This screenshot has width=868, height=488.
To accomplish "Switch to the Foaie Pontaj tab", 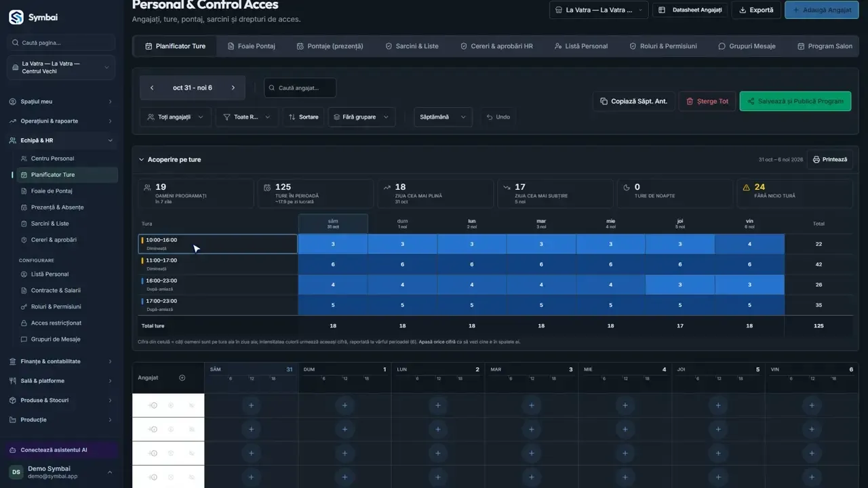I will (x=251, y=46).
